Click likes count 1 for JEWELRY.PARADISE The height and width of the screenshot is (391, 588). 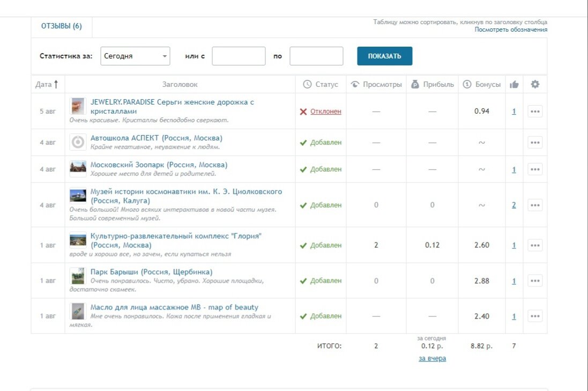tap(513, 112)
